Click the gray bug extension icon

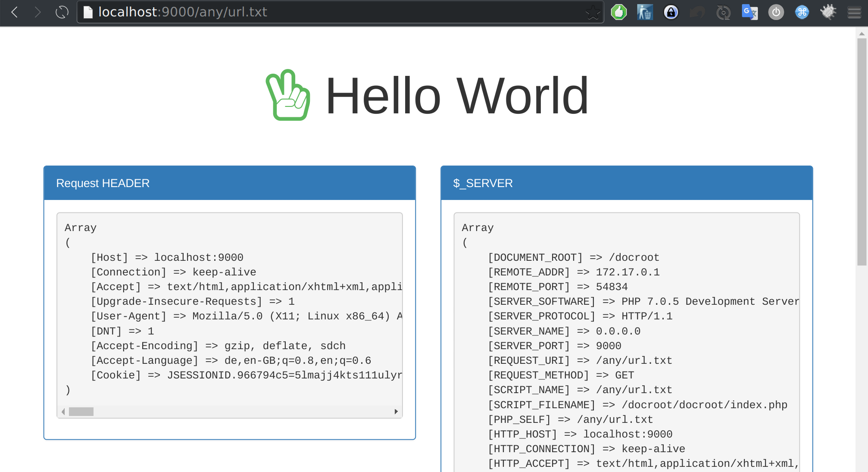828,12
